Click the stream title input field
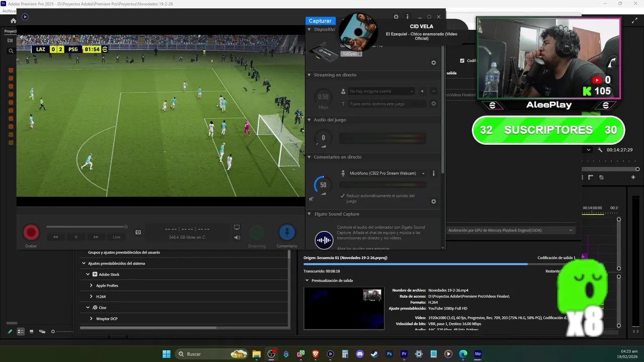The height and width of the screenshot is (362, 644). 386,104
